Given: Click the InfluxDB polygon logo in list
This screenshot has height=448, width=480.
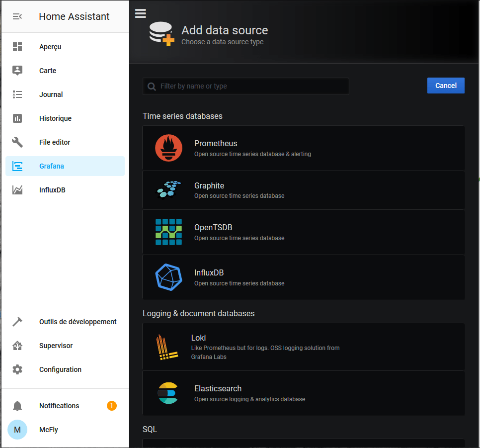Looking at the screenshot, I should pos(168,277).
